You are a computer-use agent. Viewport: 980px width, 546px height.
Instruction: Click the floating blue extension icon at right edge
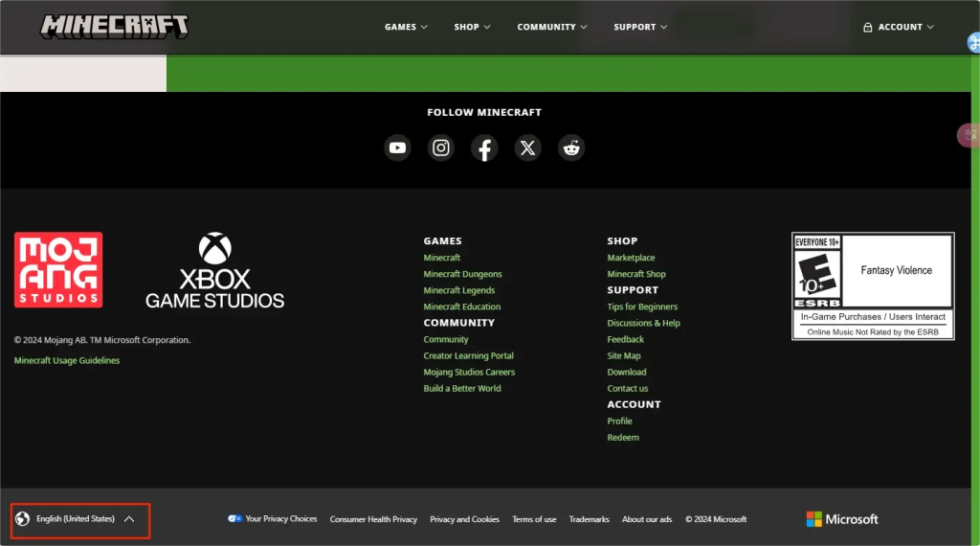click(x=973, y=42)
